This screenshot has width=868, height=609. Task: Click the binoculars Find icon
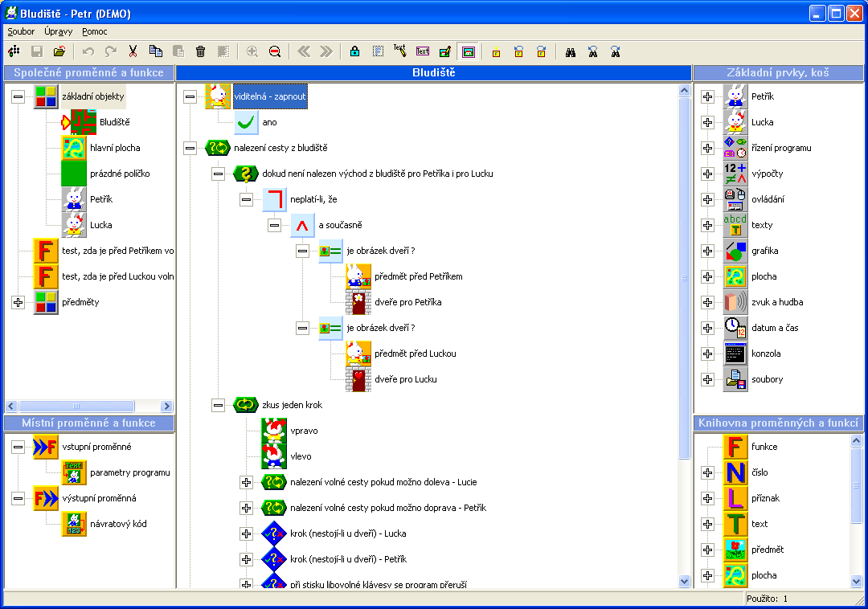[571, 51]
